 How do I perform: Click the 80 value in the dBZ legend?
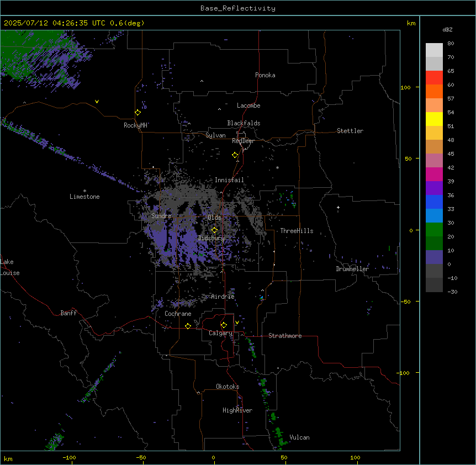451,44
